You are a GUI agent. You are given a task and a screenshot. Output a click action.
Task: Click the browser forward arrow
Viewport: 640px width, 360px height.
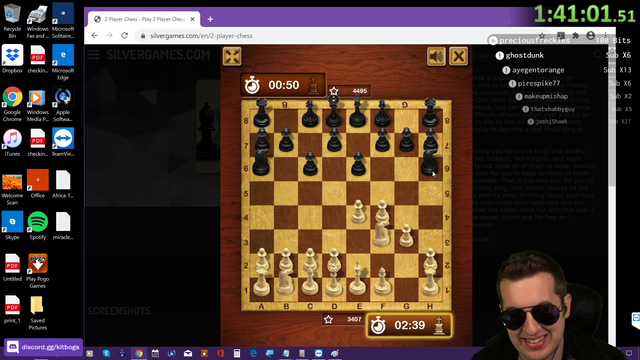109,36
